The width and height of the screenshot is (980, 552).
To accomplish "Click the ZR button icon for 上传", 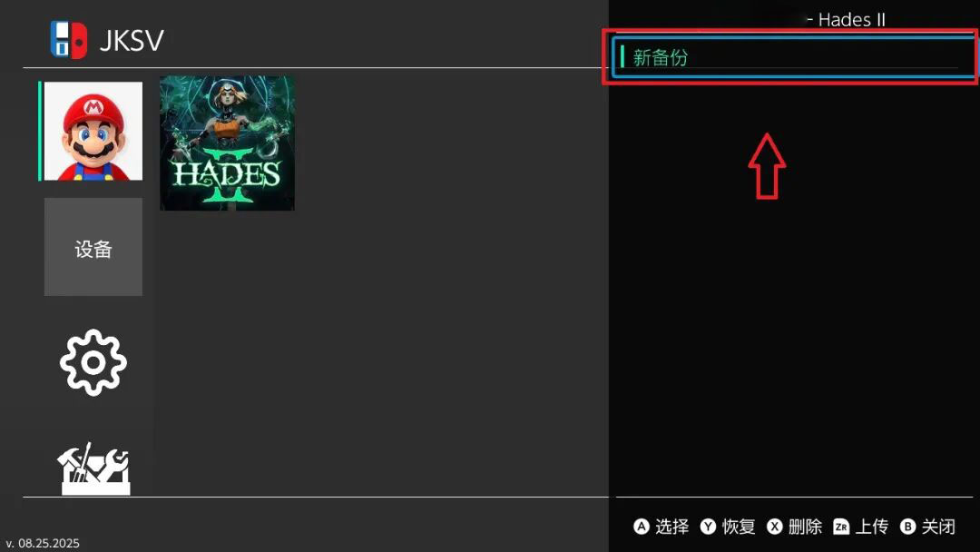I will 841,527.
